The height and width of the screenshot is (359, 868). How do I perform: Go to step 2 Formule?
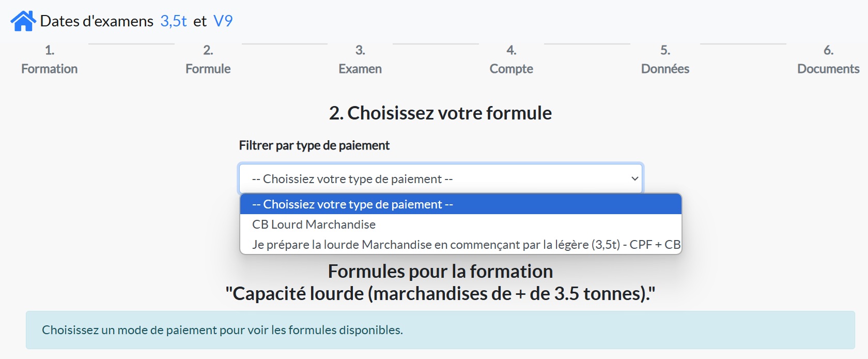click(208, 60)
